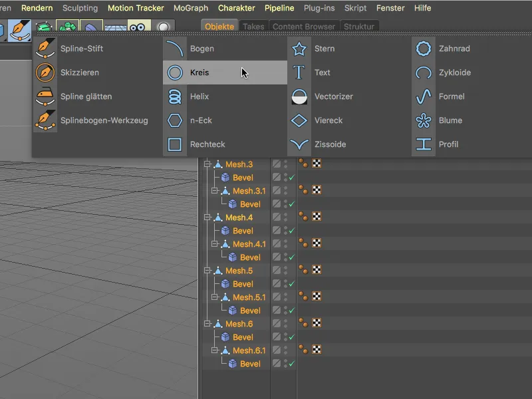Toggle the first Bevel checkmark under Mesh.5
The image size is (532, 399).
pyautogui.click(x=292, y=284)
